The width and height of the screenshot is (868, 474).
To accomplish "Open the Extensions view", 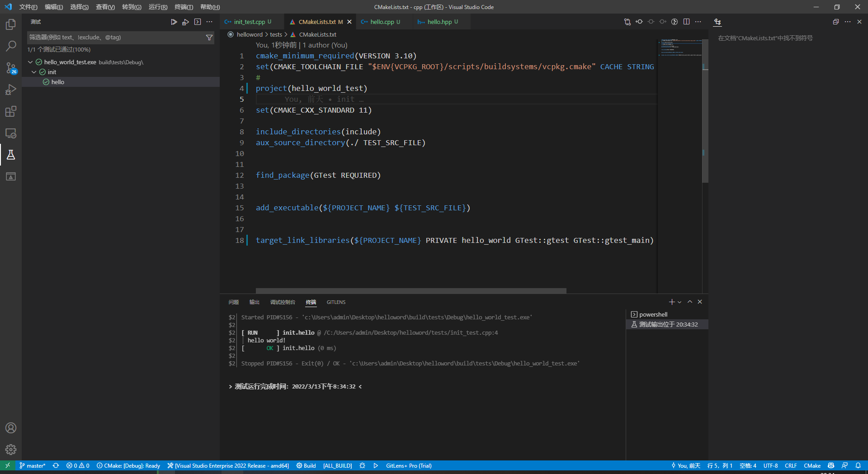I will [x=11, y=111].
